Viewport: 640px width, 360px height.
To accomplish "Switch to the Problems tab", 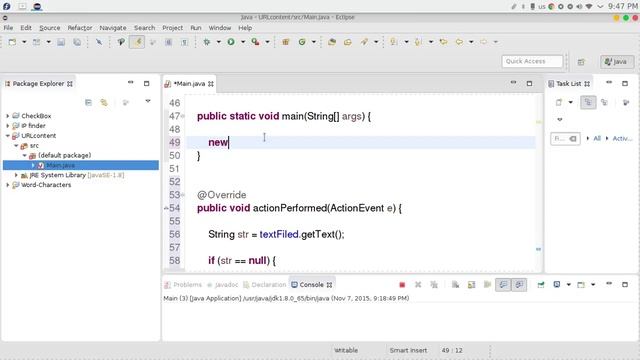I will coord(183,285).
